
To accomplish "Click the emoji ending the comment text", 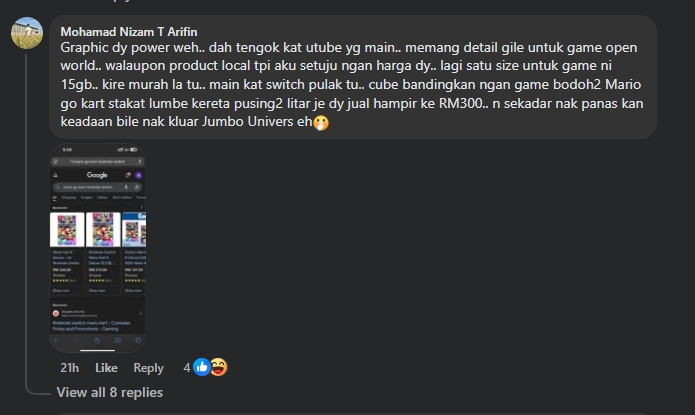I will coord(321,122).
